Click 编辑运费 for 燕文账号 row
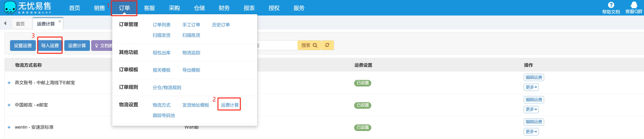Screen dimensions: 644x139 pyautogui.click(x=534, y=77)
